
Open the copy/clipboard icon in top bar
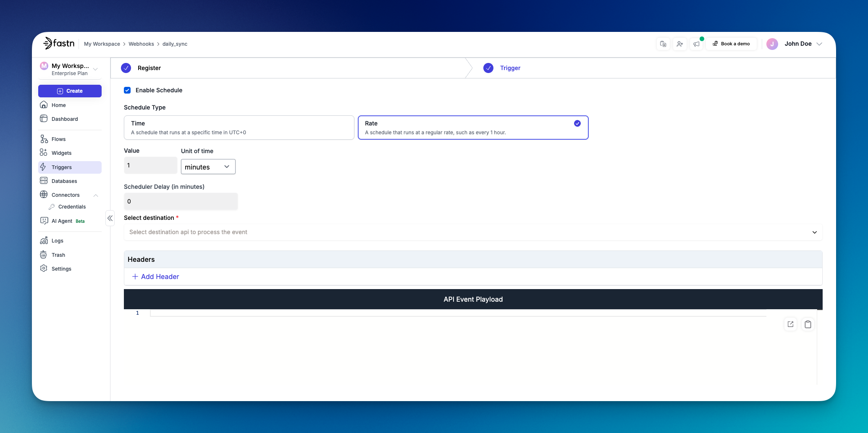663,44
